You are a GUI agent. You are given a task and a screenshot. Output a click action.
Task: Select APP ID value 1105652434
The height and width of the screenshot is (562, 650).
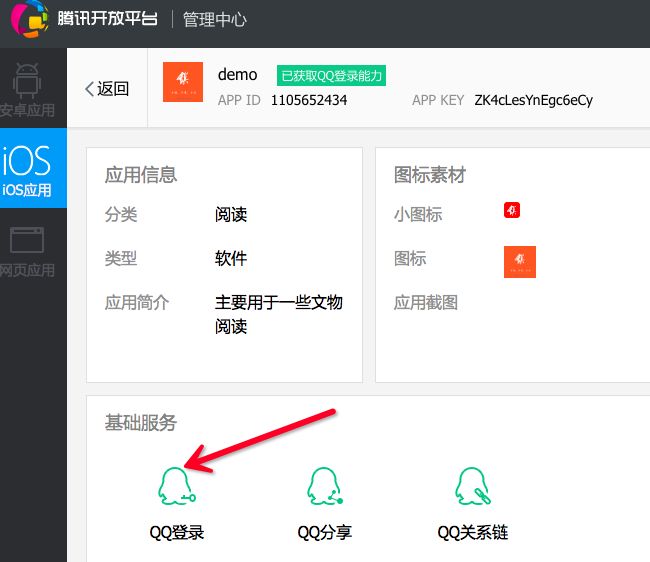309,100
